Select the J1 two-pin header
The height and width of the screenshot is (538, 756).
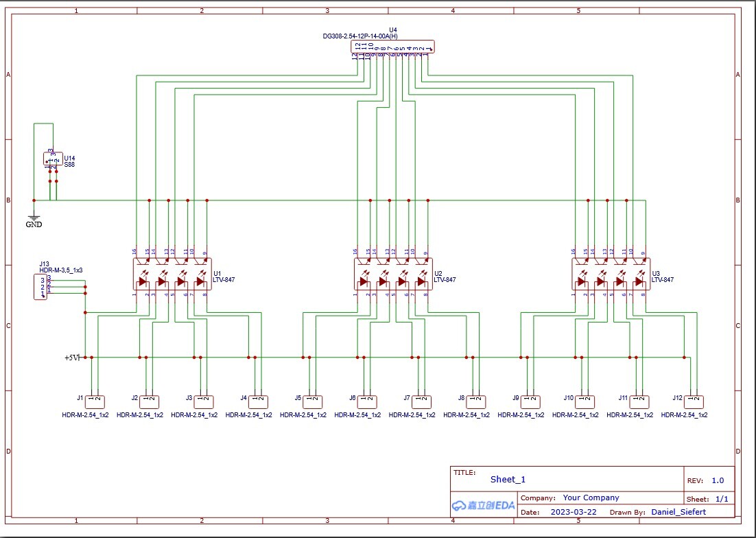(94, 402)
